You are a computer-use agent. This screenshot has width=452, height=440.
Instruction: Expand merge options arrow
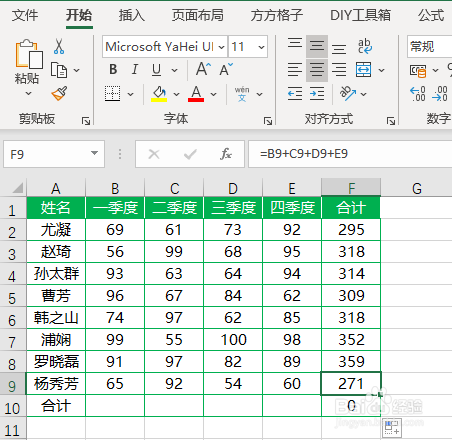(382, 70)
